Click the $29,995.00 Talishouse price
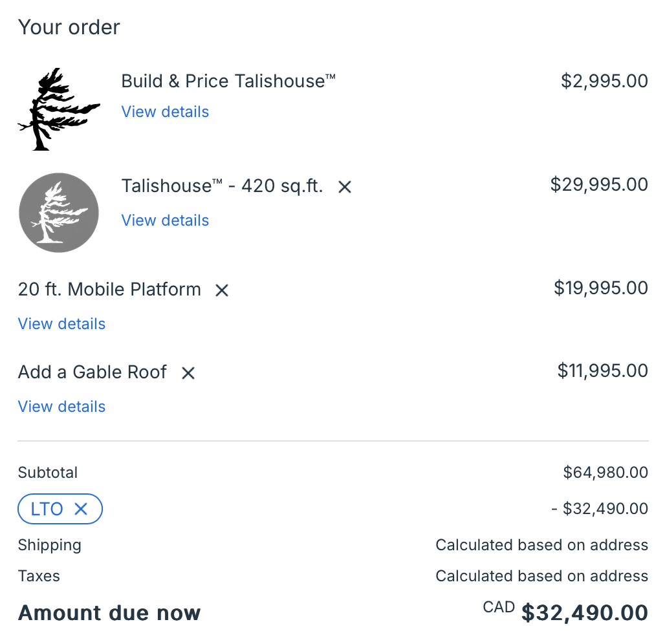Viewport: 665px width, 644px height. coord(599,185)
